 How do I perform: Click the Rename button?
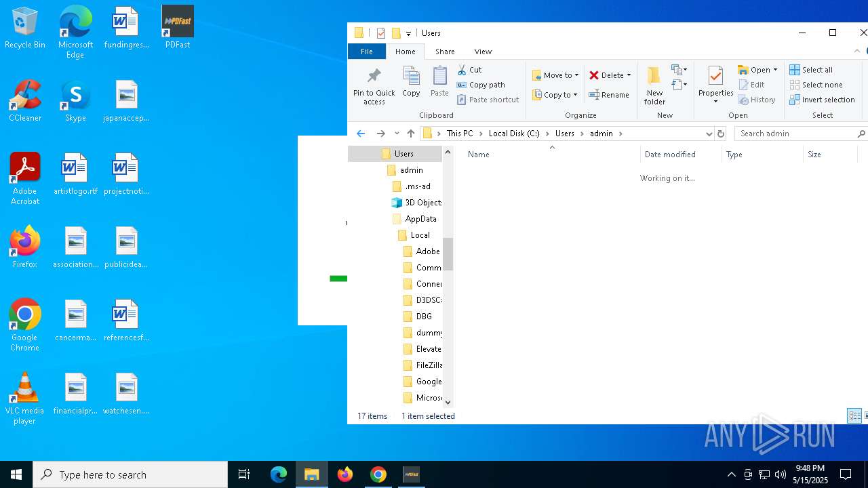coord(609,95)
